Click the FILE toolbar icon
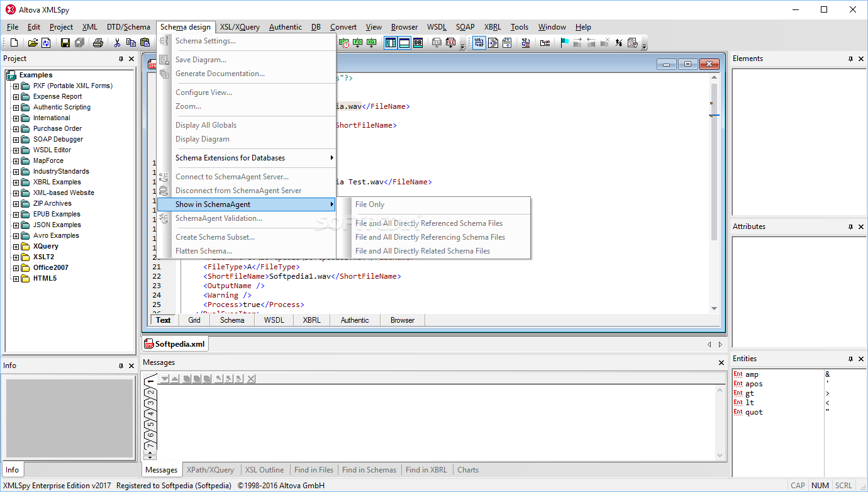Image resolution: width=868 pixels, height=492 pixels. point(451,43)
